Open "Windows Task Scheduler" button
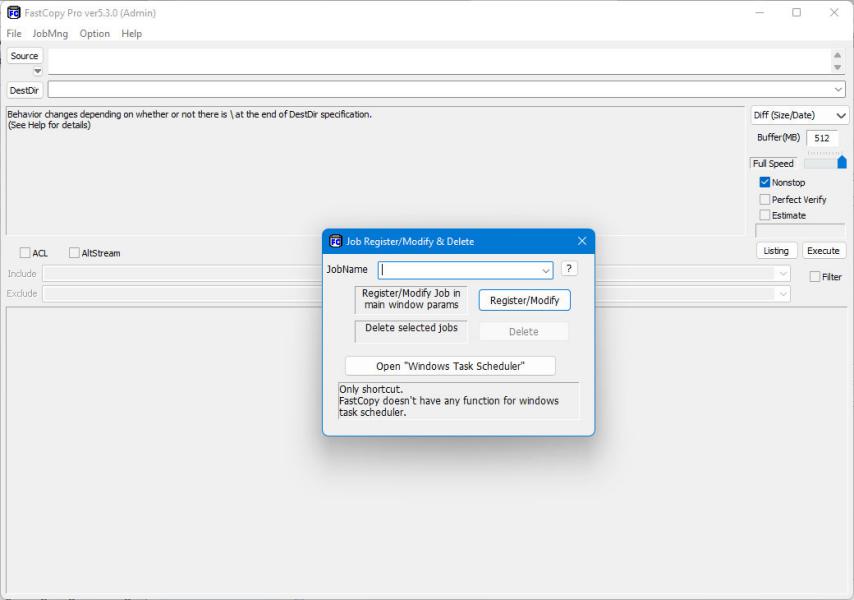 click(x=450, y=366)
